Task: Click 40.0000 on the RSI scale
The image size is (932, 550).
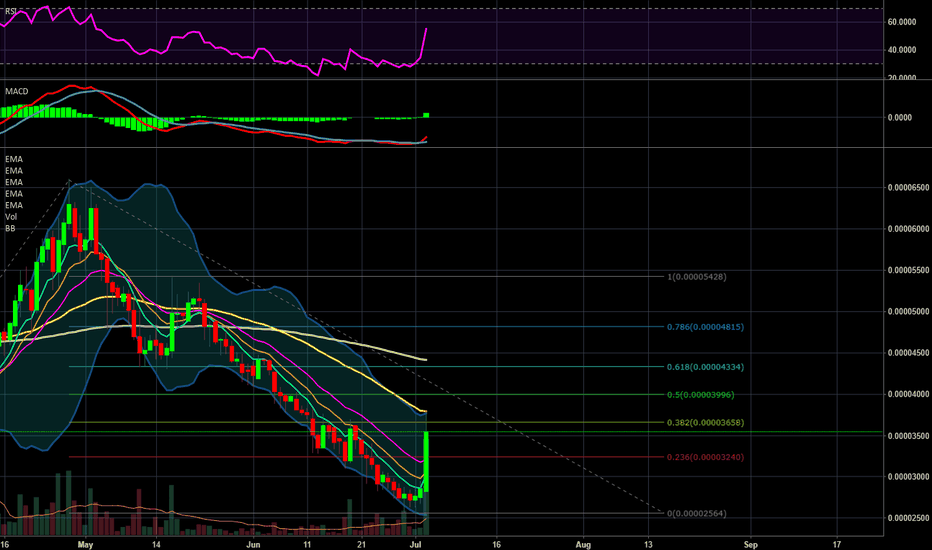Action: click(902, 50)
